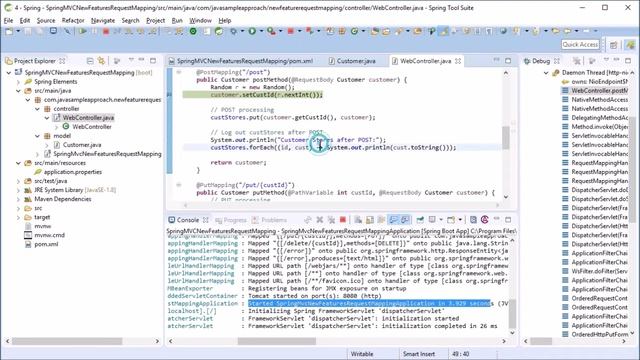Click the red Terminate button in Console

343,220
